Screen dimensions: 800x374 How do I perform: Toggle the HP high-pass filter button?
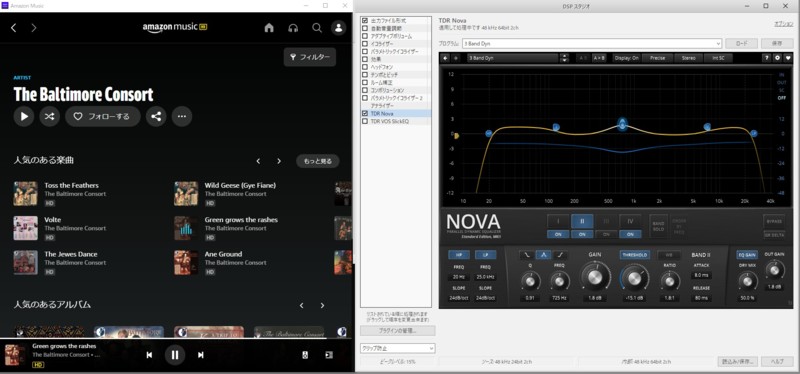459,255
